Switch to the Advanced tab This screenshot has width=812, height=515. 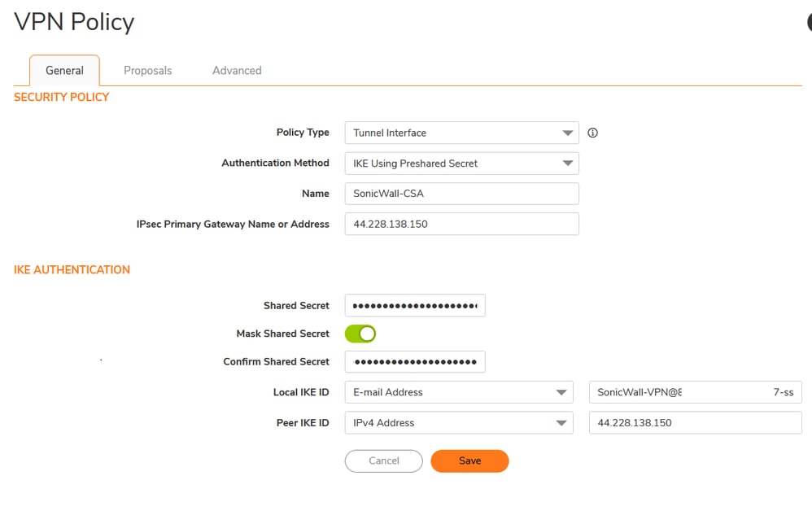click(237, 71)
